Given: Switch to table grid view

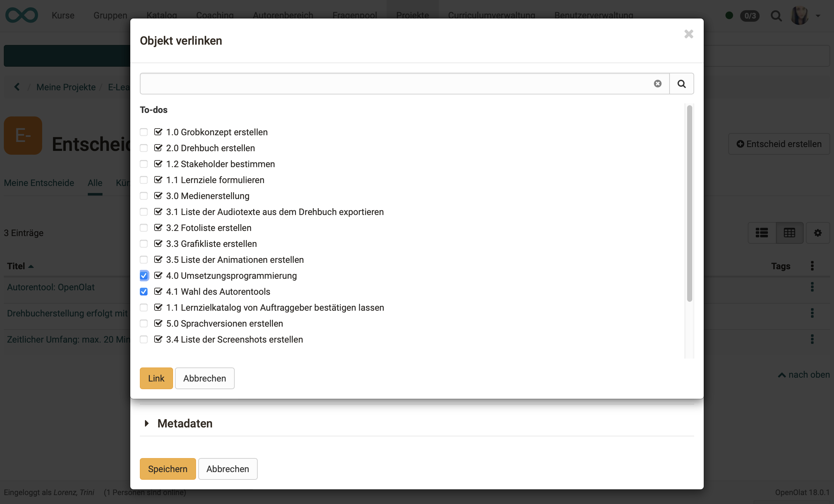Looking at the screenshot, I should (x=790, y=233).
